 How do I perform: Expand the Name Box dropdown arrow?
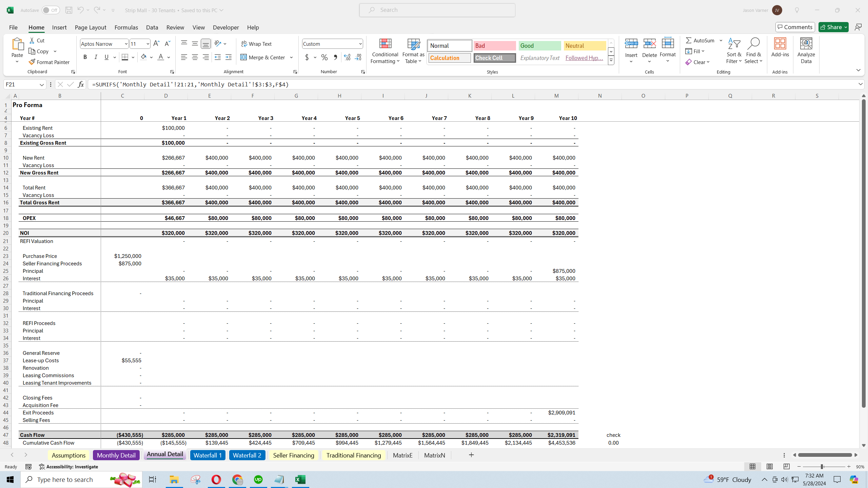click(42, 84)
